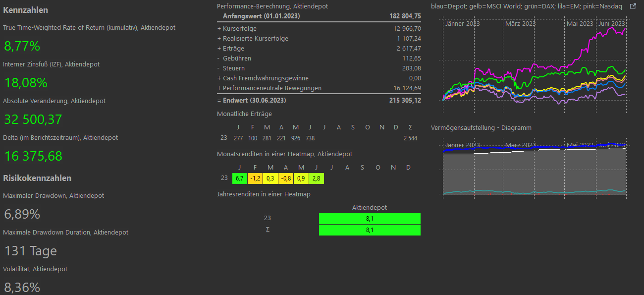Select the Anfangswert (01.01.2023) row
This screenshot has height=295, width=644.
pyautogui.click(x=319, y=16)
